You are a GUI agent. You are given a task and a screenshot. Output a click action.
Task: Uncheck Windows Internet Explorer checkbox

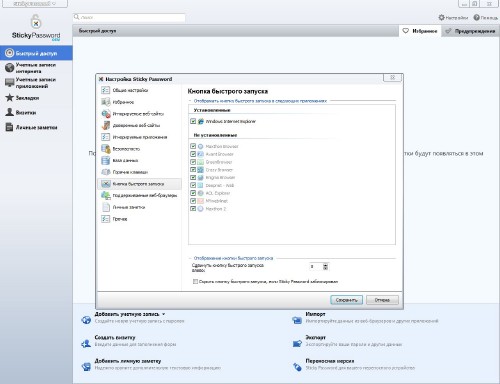click(193, 121)
